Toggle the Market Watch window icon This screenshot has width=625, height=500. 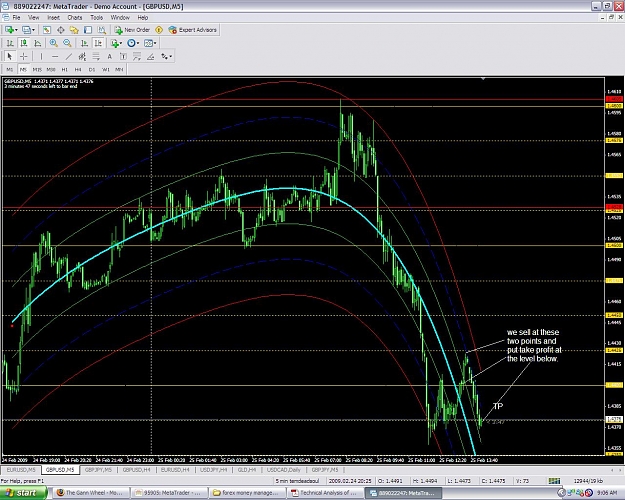pyautogui.click(x=47, y=30)
